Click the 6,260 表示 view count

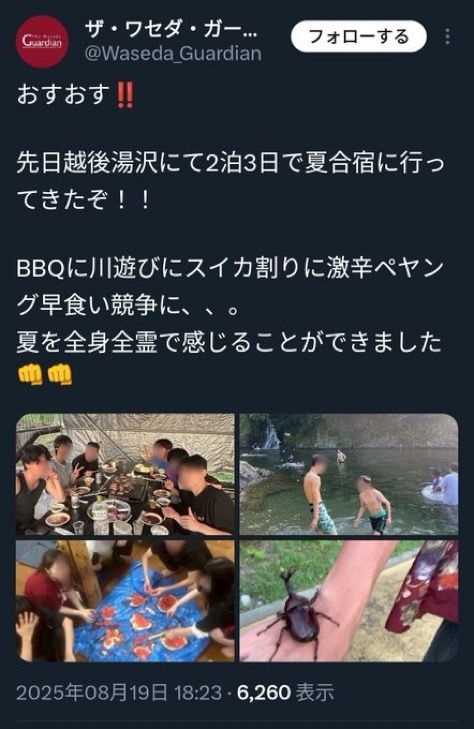285,693
